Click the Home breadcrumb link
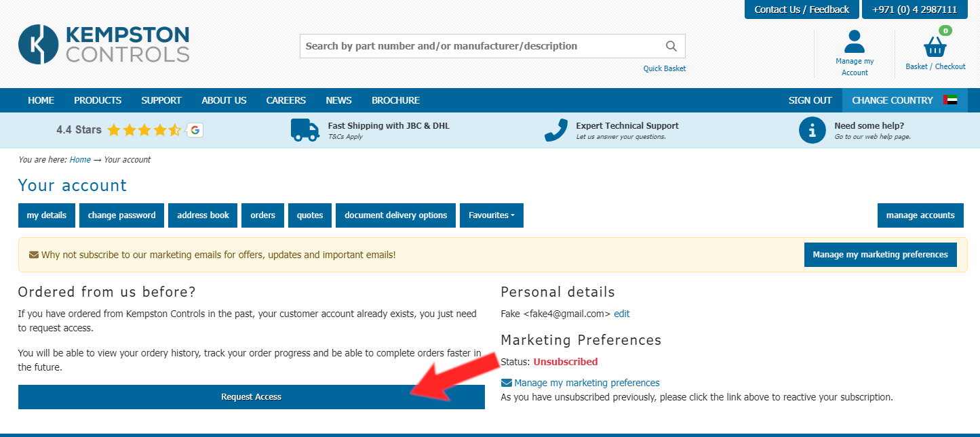The image size is (980, 437). click(80, 160)
